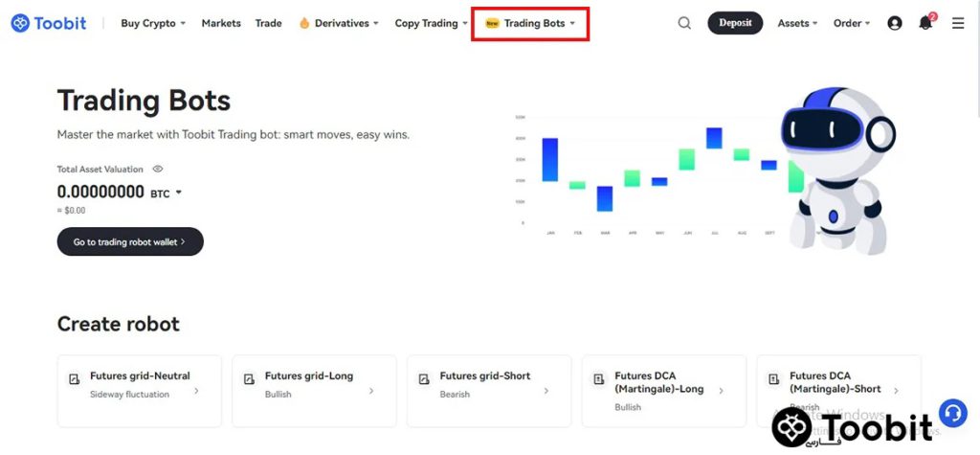Click the Futures DCA (Martingale)-Long card icon
The width and height of the screenshot is (980, 455).
(x=599, y=378)
